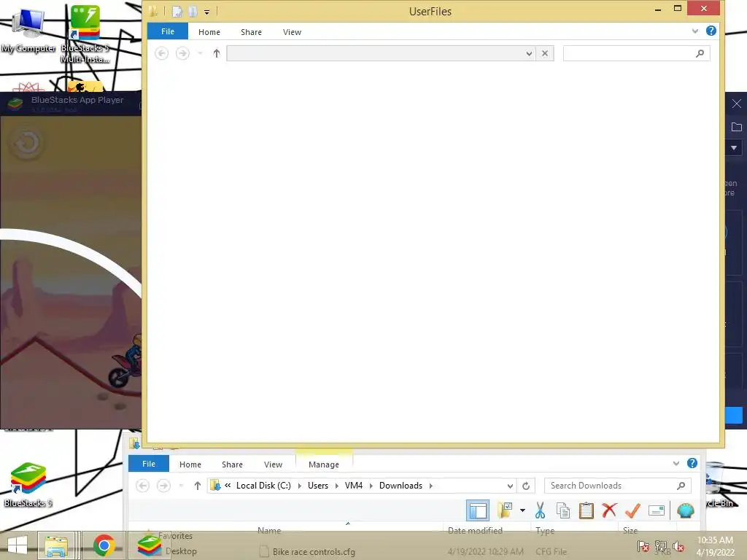This screenshot has height=560, width=747.
Task: Expand the ribbon in Downloads window
Action: tap(676, 463)
